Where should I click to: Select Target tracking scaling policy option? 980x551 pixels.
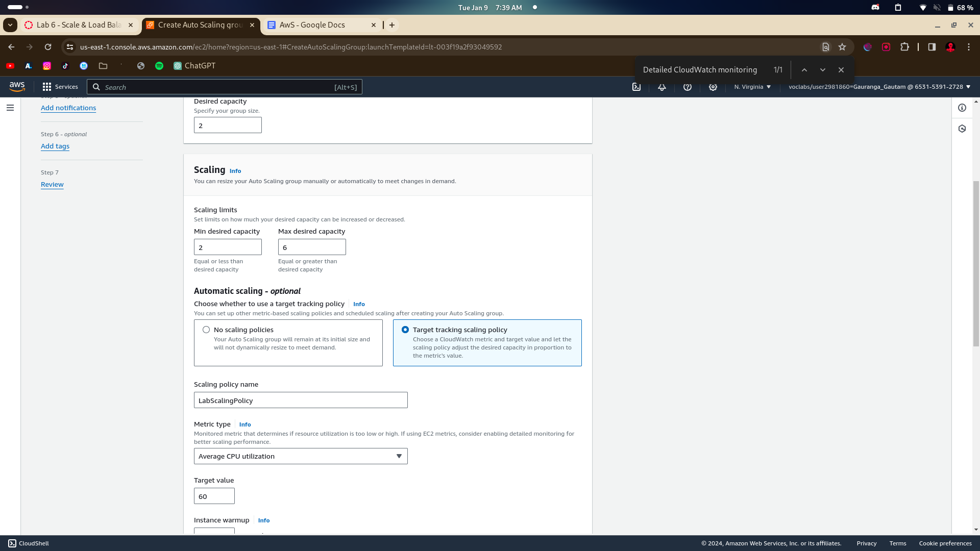405,330
